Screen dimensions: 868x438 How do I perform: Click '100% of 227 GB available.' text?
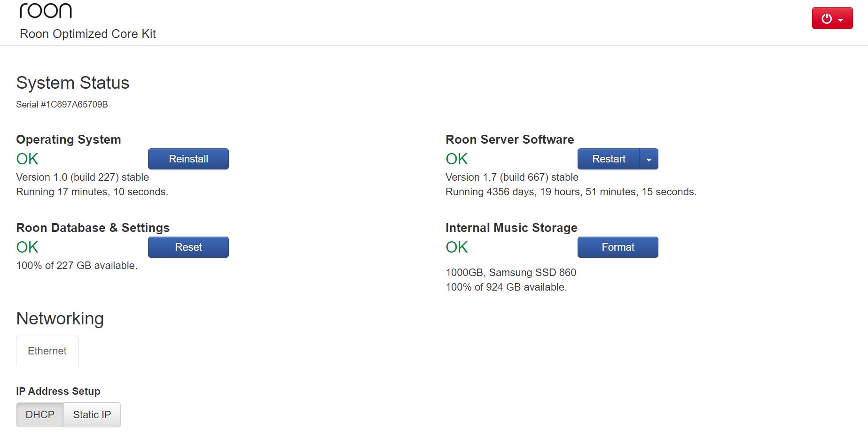tap(77, 265)
